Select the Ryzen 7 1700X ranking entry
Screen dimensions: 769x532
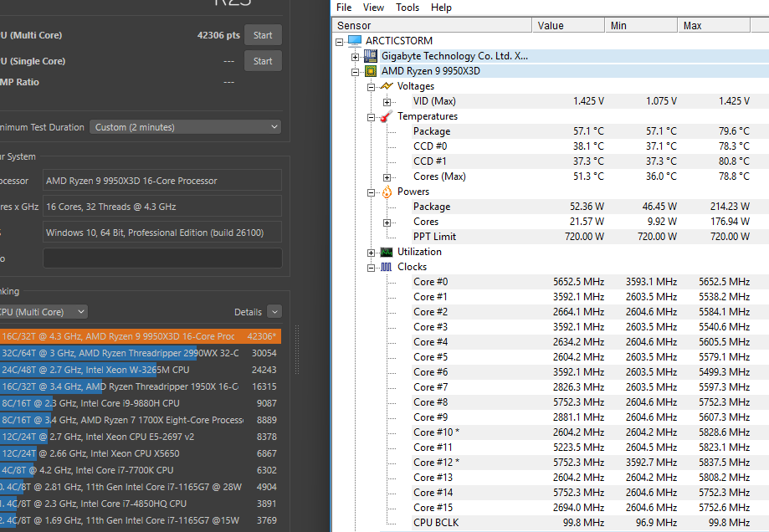pos(141,420)
